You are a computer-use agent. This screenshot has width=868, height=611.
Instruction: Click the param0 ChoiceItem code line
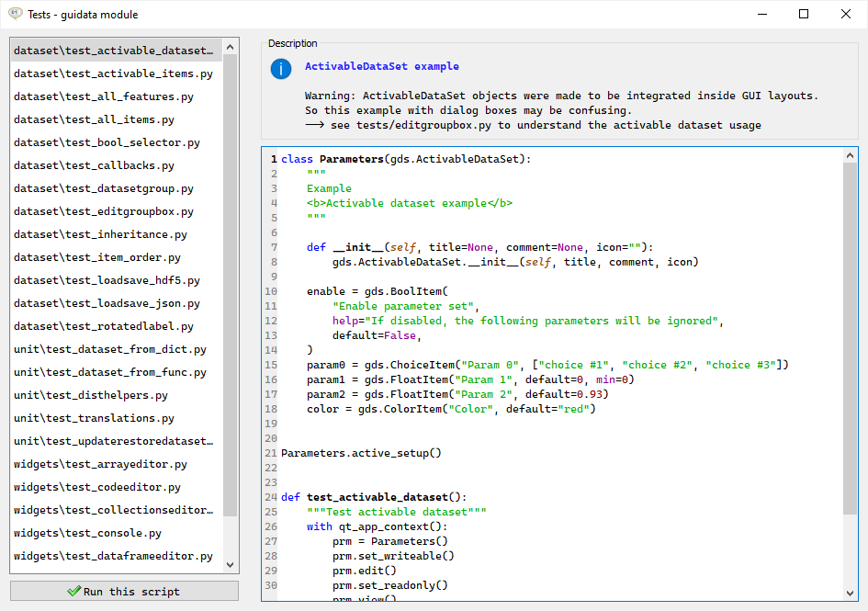[547, 365]
